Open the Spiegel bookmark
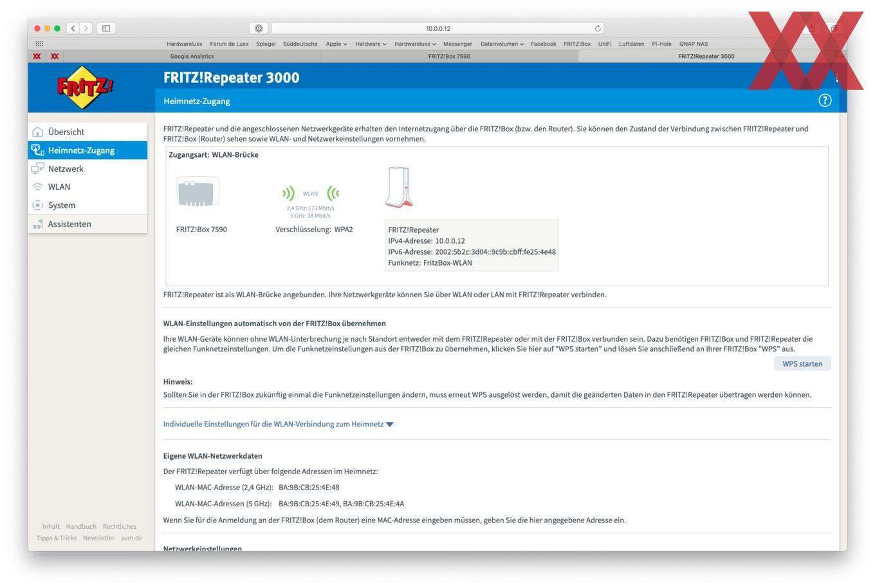 (266, 44)
